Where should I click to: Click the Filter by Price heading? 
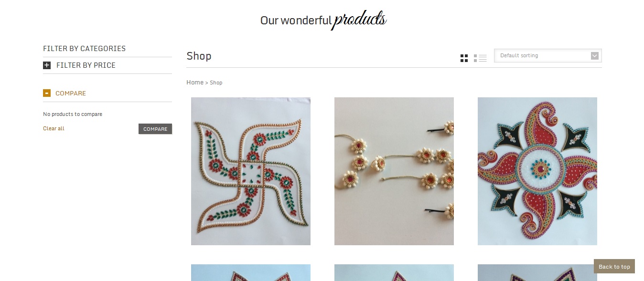pyautogui.click(x=86, y=65)
